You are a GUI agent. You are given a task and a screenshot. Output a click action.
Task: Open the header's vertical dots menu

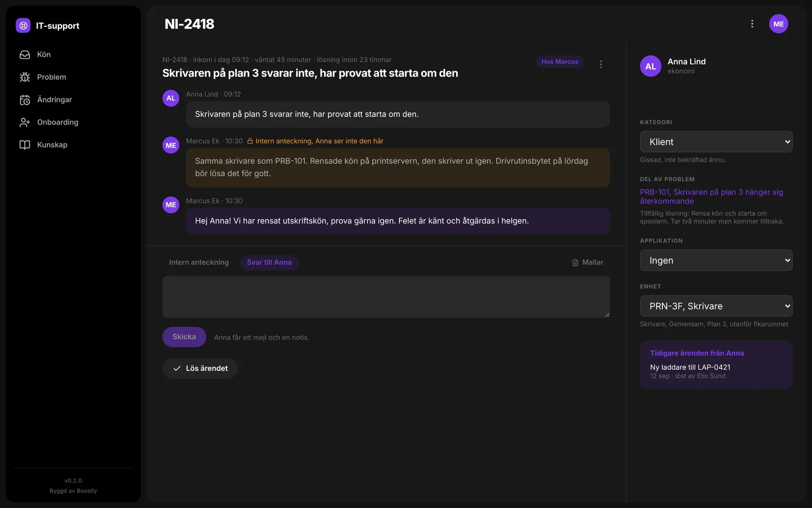tap(752, 24)
